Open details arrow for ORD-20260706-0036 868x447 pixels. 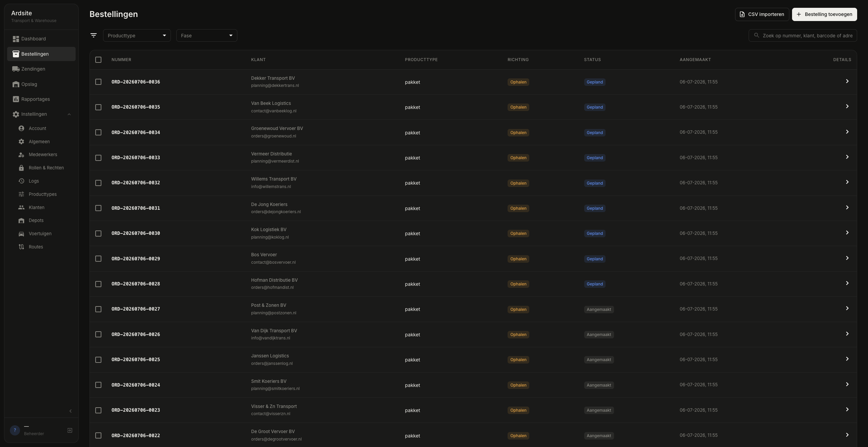pos(847,81)
